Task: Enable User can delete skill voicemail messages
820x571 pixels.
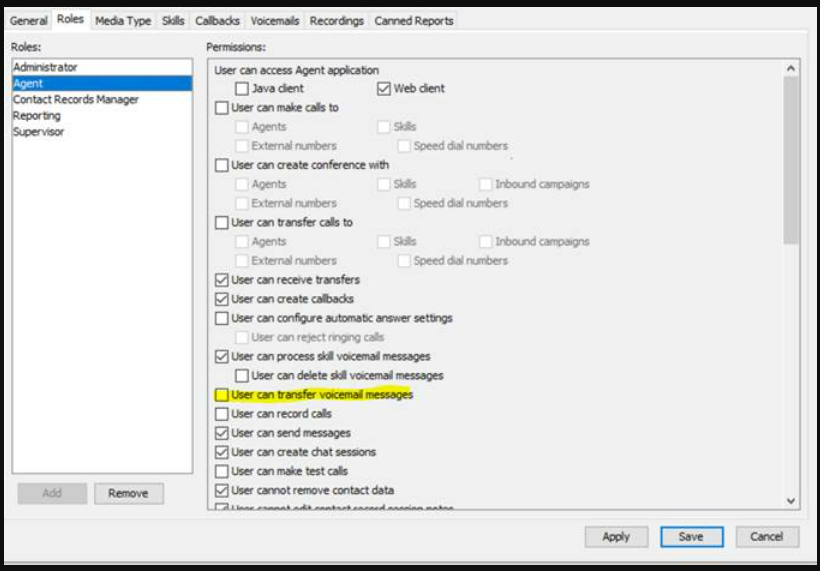Action: coord(242,375)
